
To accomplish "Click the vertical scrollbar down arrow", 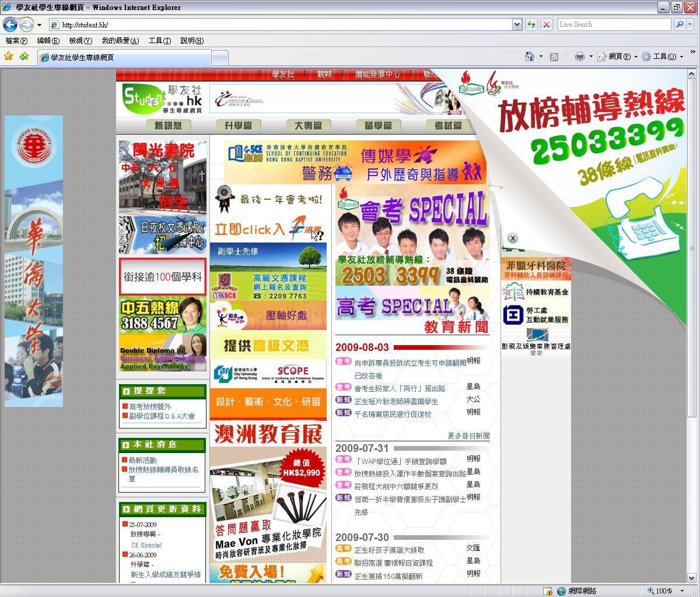I will pos(692,578).
